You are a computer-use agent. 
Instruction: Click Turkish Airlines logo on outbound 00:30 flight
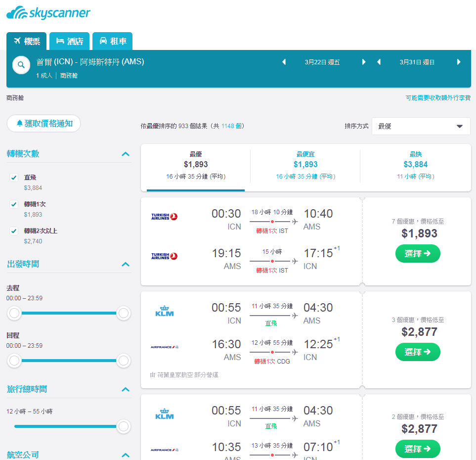click(164, 217)
